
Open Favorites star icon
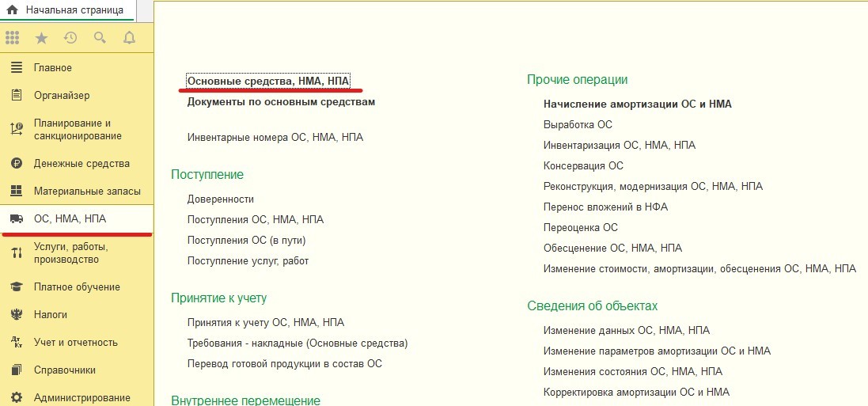(x=41, y=38)
